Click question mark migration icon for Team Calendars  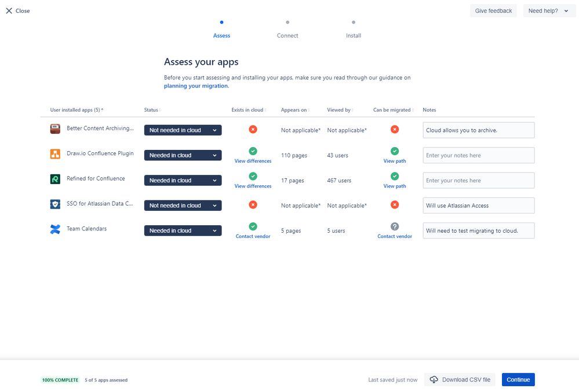[395, 226]
